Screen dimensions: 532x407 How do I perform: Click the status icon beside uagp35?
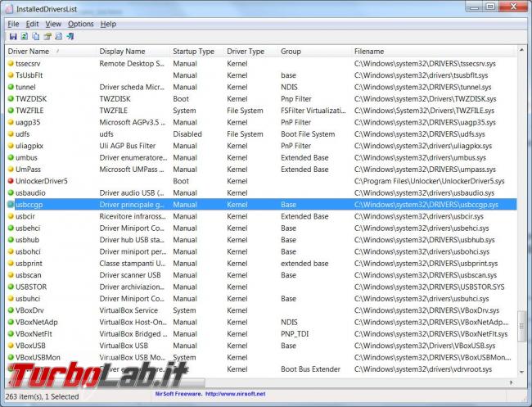point(11,122)
